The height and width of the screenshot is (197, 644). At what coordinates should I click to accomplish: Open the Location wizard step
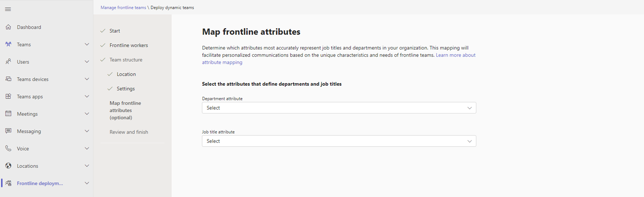(x=126, y=74)
